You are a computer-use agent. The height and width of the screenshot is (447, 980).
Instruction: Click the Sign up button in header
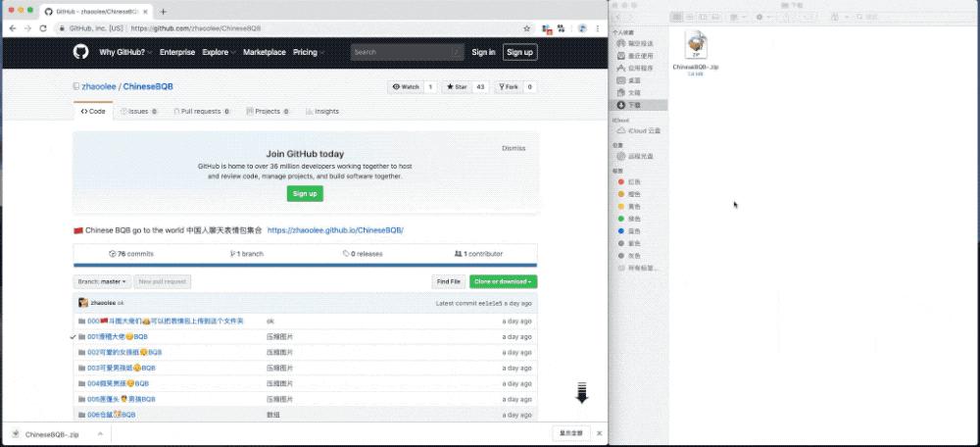(x=520, y=53)
